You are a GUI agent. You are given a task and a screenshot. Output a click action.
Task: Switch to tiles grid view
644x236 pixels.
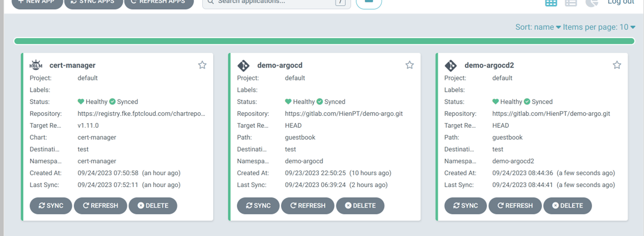point(551,3)
